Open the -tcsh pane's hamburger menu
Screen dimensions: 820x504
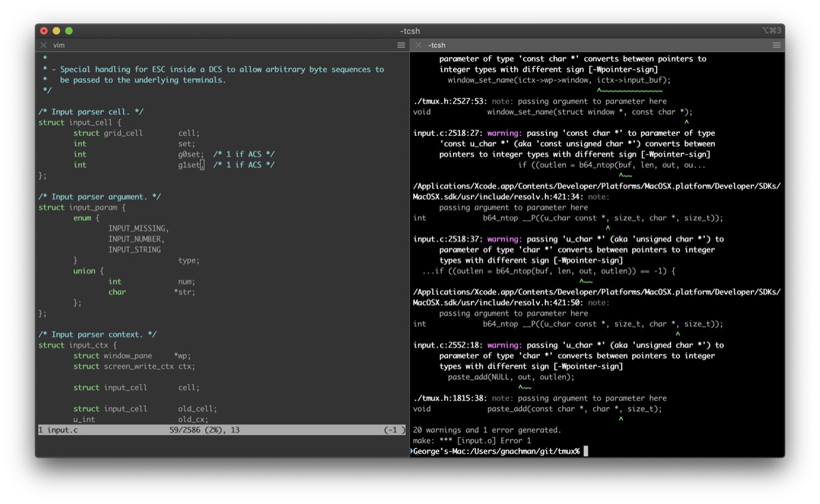point(776,45)
